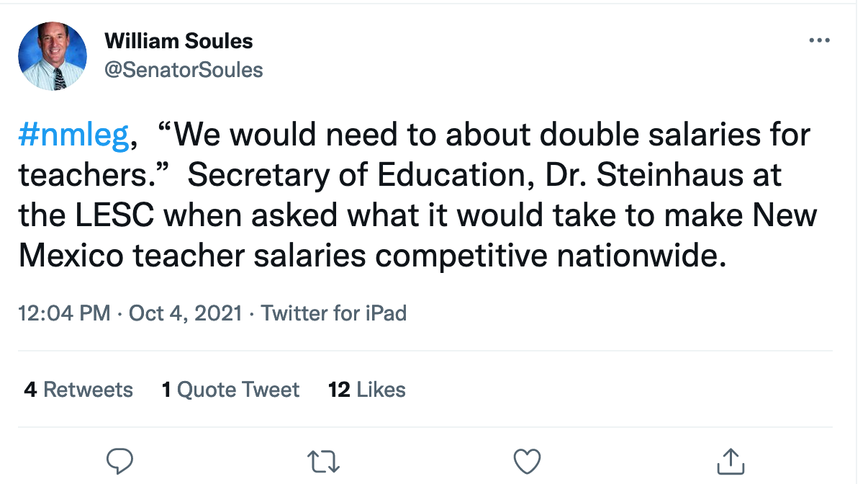
Task: Show the 1 Quote Tweet
Action: [x=230, y=390]
